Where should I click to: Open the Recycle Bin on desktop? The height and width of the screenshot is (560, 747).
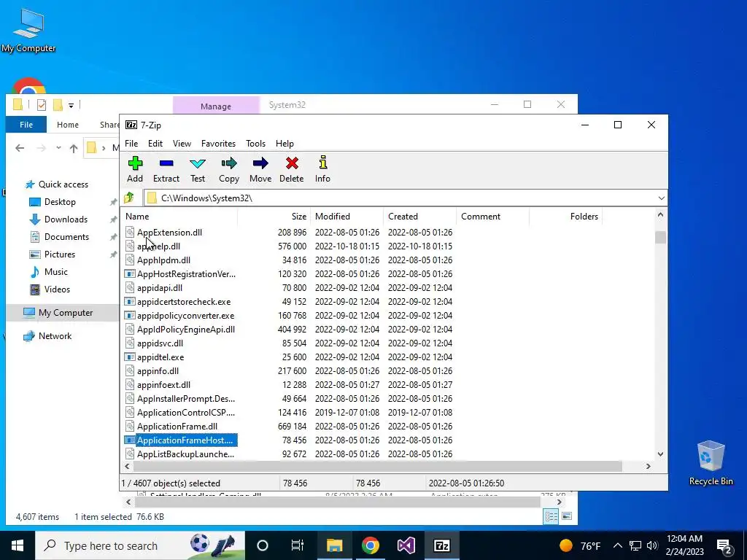point(711,463)
